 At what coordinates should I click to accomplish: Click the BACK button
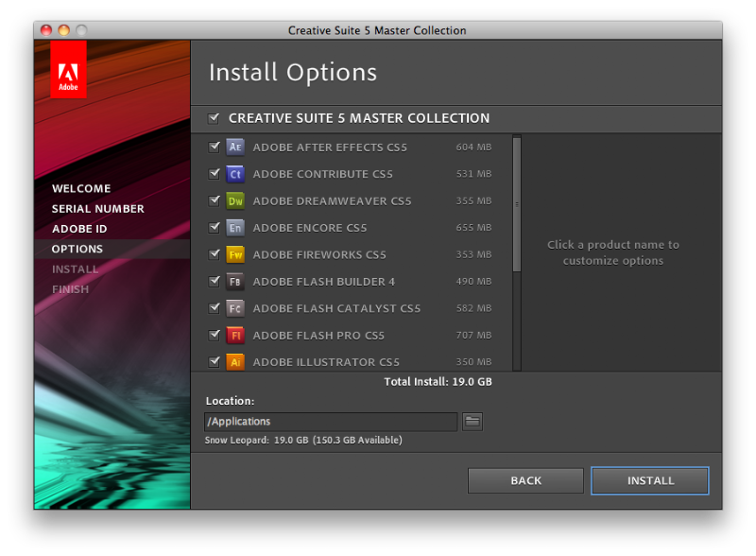[525, 480]
